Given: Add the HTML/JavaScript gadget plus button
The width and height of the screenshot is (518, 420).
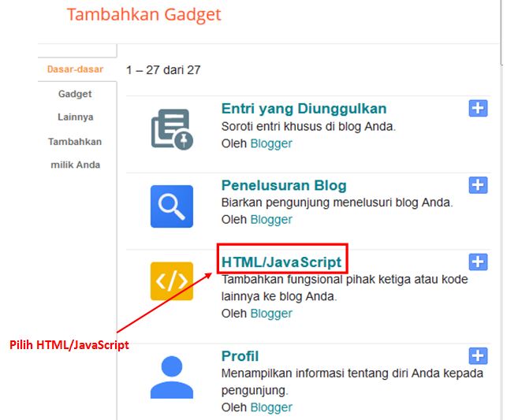Looking at the screenshot, I should tap(478, 262).
